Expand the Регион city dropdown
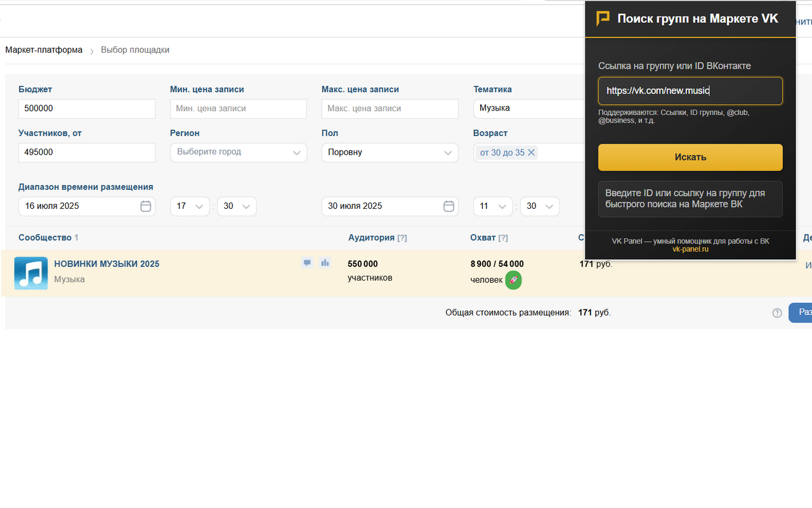Viewport: 812px width, 508px height. [239, 152]
